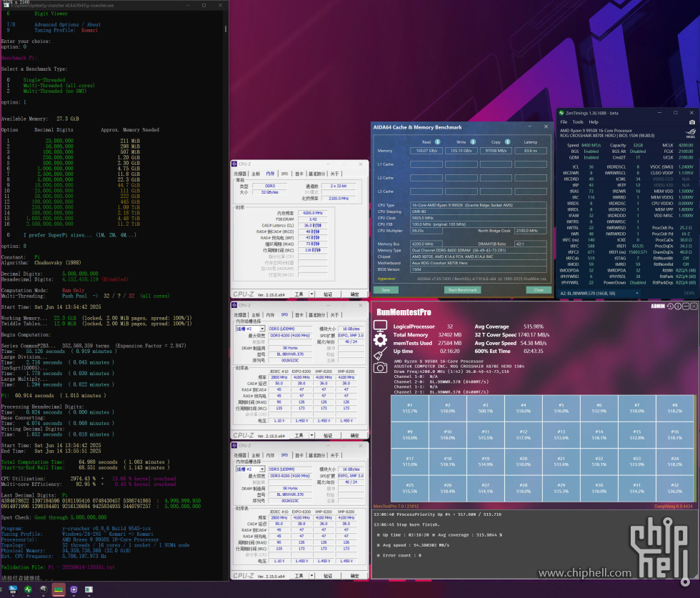Click CPU Clock 5925.0 MHz field in AIDA64
The width and height of the screenshot is (700, 598).
[478, 218]
